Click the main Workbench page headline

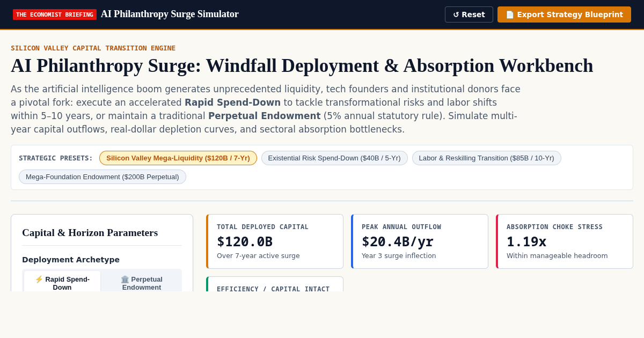pyautogui.click(x=302, y=65)
